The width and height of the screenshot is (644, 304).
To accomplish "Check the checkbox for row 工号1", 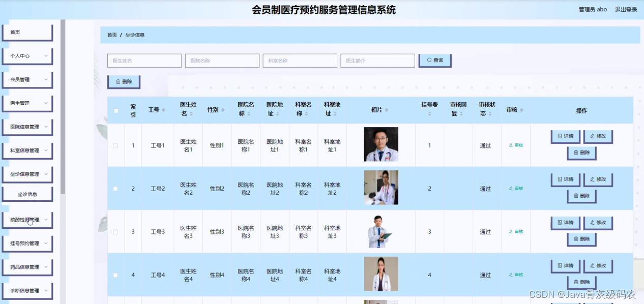I will [115, 145].
